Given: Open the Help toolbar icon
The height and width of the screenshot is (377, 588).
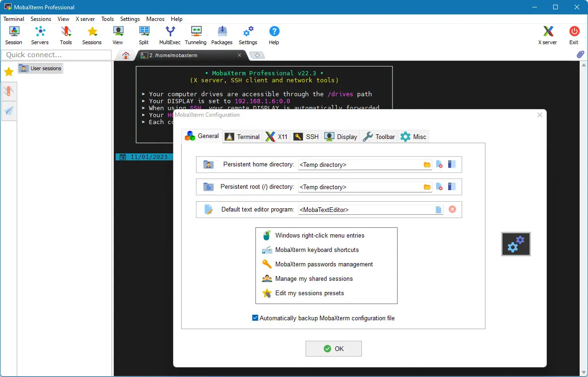Looking at the screenshot, I should point(274,35).
